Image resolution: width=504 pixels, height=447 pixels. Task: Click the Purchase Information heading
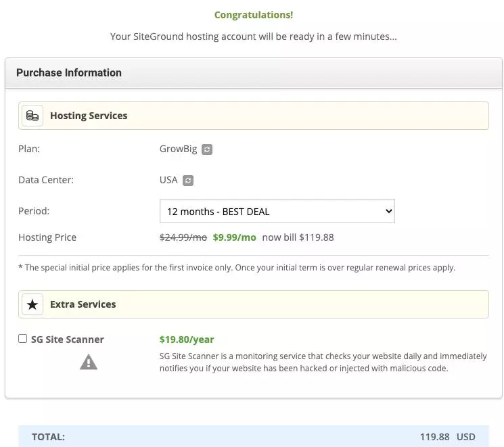(x=69, y=72)
